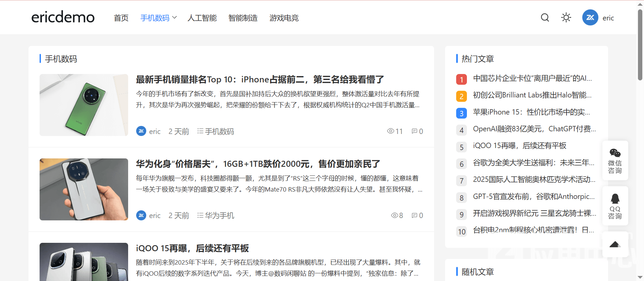
Task: Open the 智能制造 nav item
Action: (243, 18)
